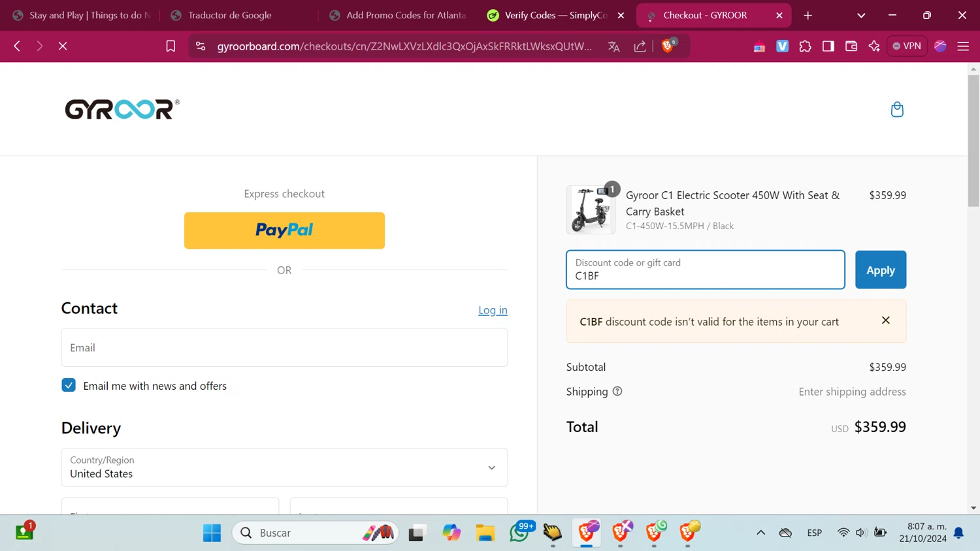
Task: Toggle the browser sidebar panel
Action: pos(828,46)
